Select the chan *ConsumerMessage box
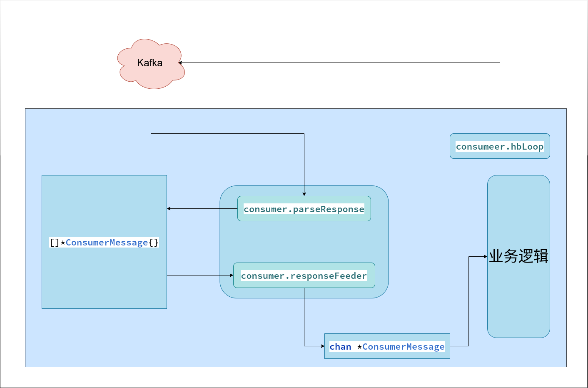Image resolution: width=588 pixels, height=388 pixels. 387,346
